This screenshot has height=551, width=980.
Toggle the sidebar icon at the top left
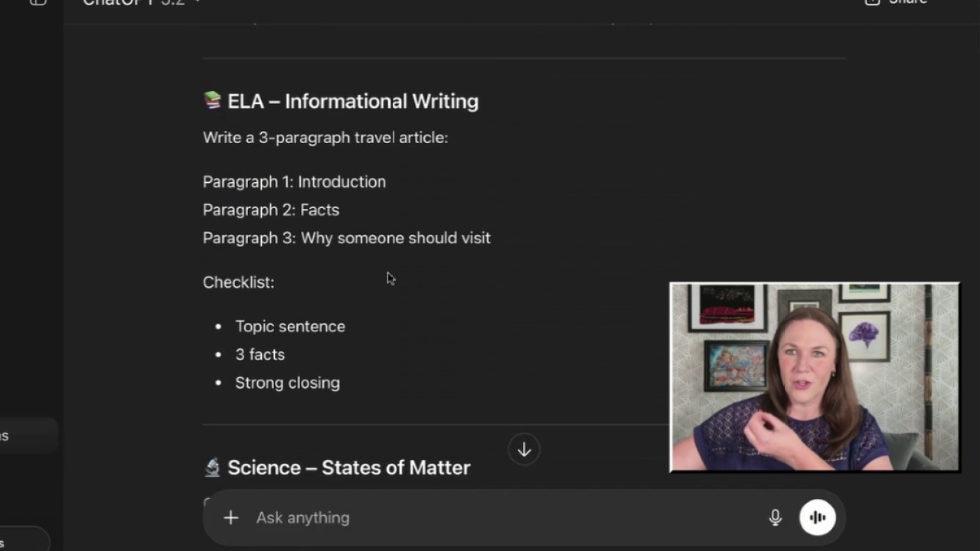click(x=38, y=2)
